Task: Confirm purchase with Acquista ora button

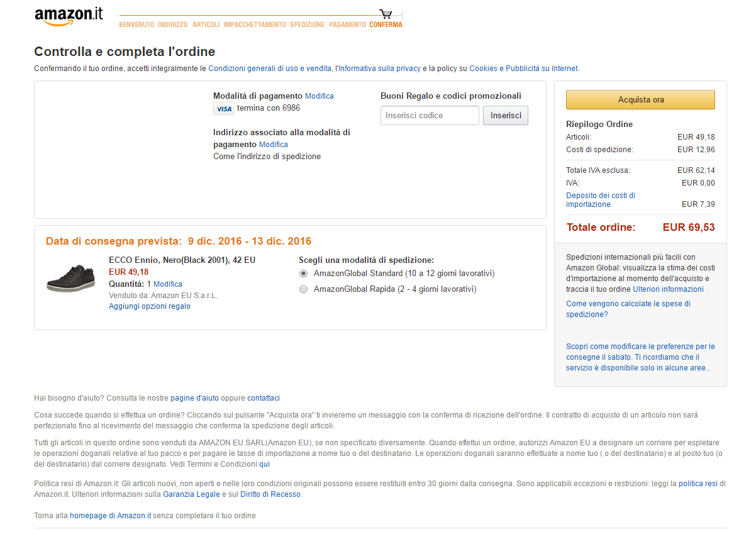Action: point(640,100)
